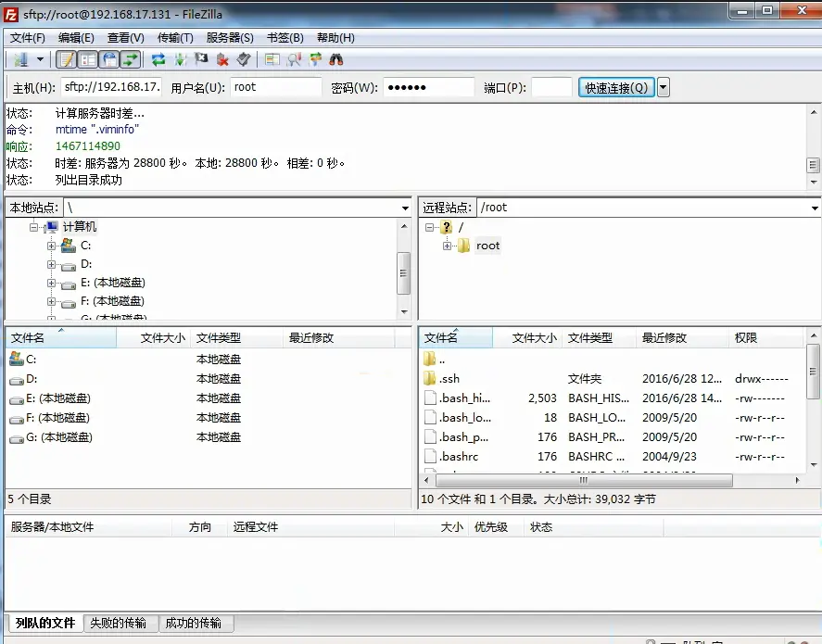This screenshot has height=644, width=822.
Task: Open the 传输(T) menu
Action: coord(175,38)
